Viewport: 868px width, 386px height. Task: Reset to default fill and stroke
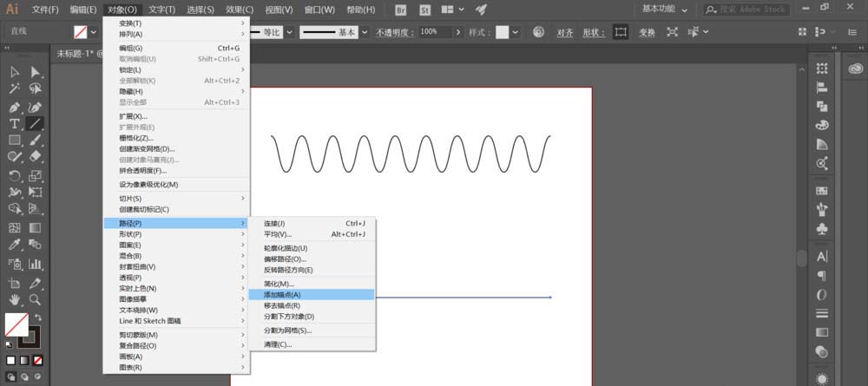coord(10,344)
